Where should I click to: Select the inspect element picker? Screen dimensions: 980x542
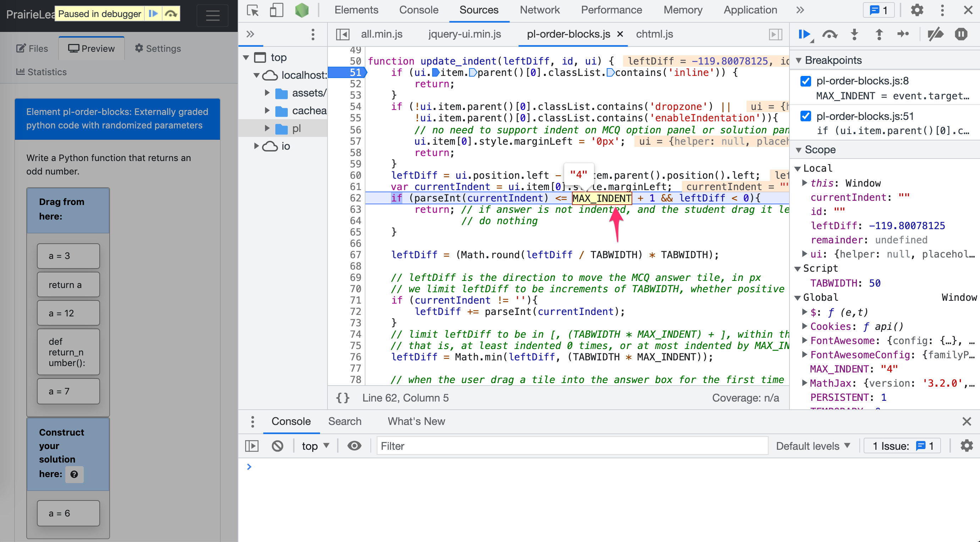(252, 10)
